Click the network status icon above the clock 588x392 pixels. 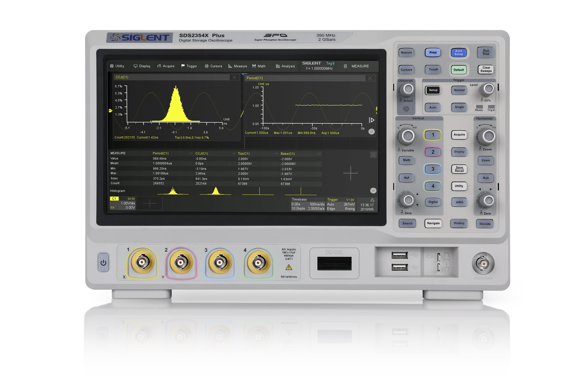point(372,200)
